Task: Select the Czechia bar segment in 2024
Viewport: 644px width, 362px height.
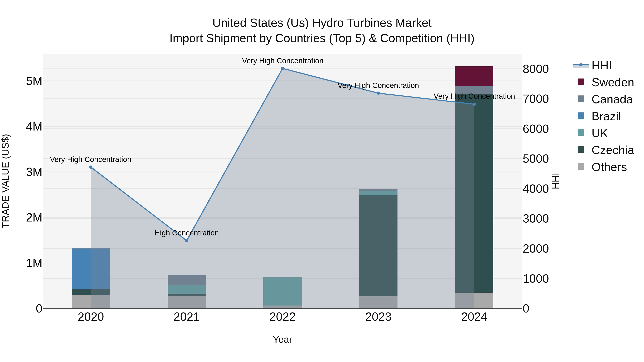Action: coord(474,193)
